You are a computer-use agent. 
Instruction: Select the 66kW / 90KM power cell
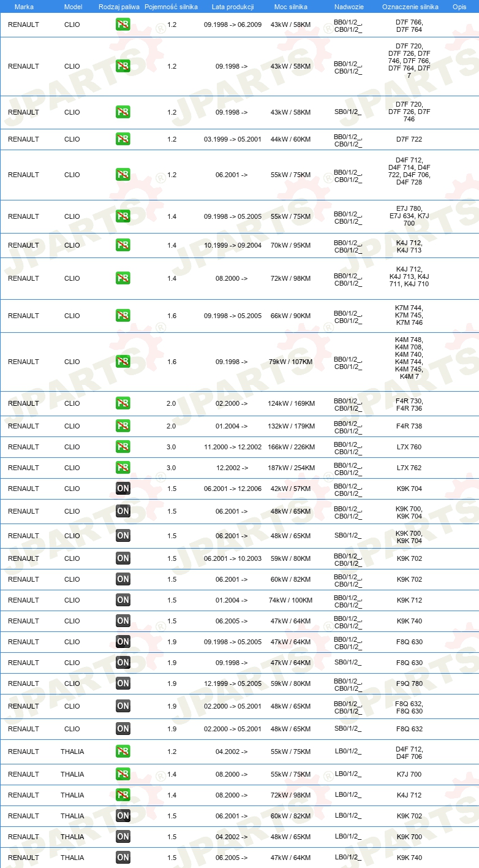click(x=290, y=316)
